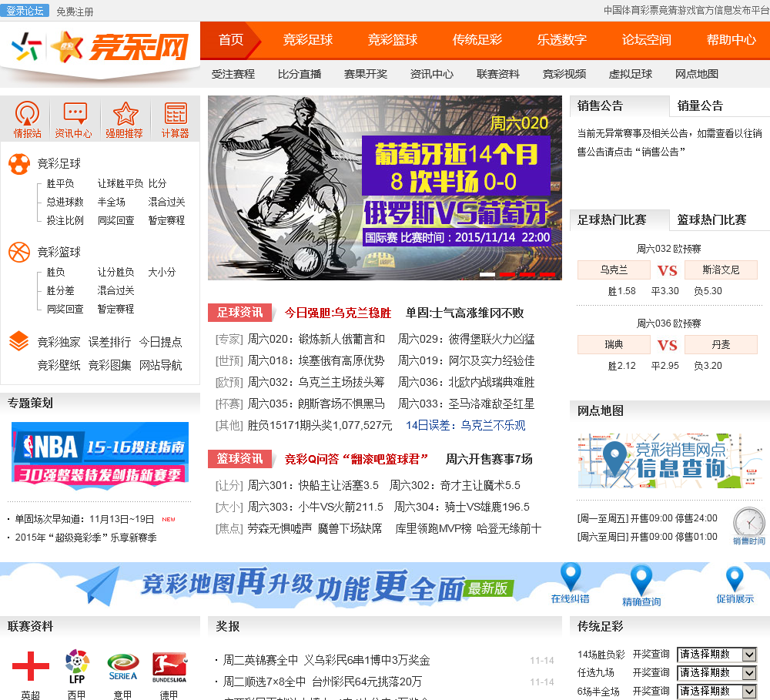Open the Serie A 意甲 league icon
Image resolution: width=770 pixels, height=700 pixels.
coord(122,667)
